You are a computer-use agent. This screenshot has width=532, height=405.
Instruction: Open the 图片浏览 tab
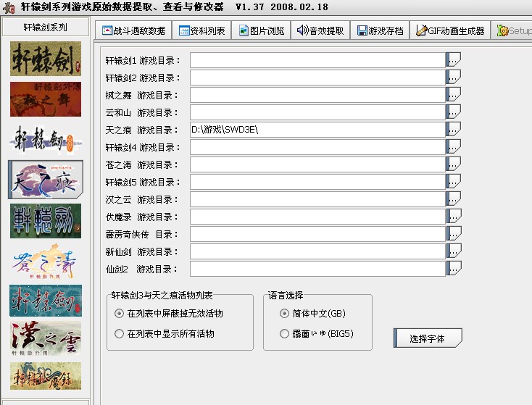(x=261, y=30)
